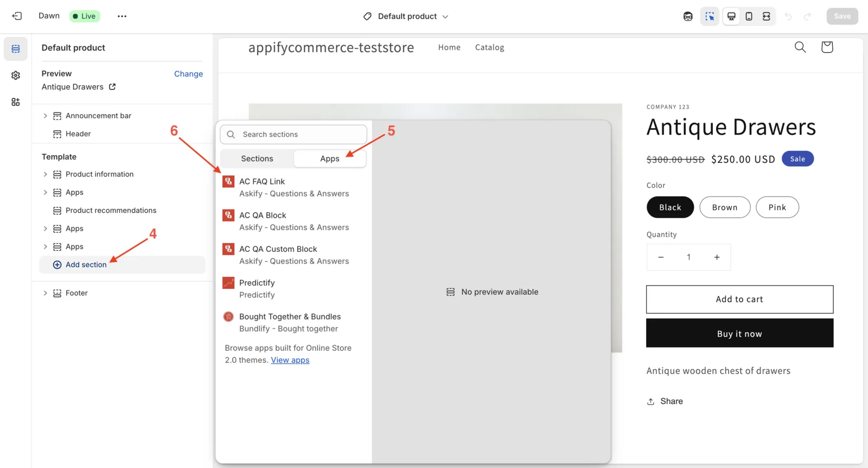Open the shopping cart icon

pyautogui.click(x=827, y=47)
